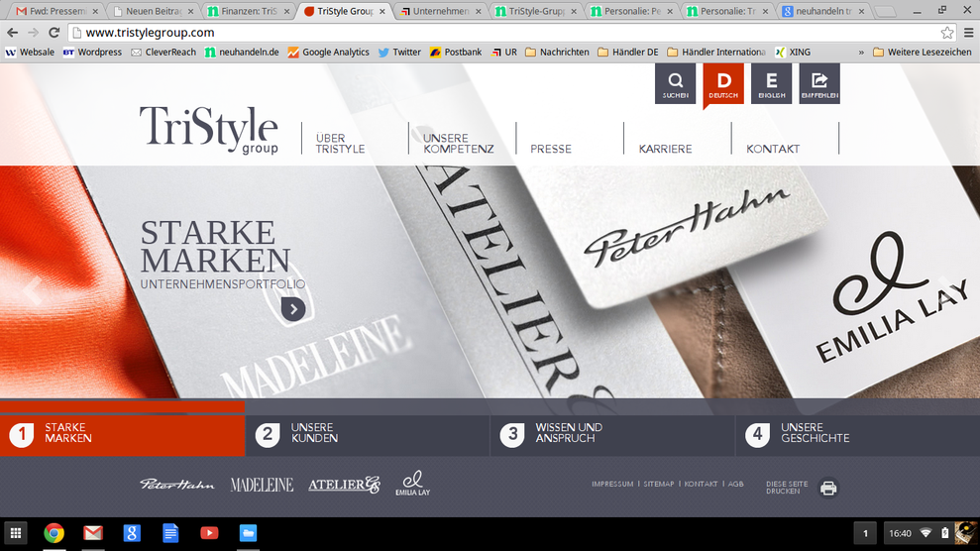The image size is (980, 551).
Task: Go to the TriStyle group logo
Action: [209, 129]
